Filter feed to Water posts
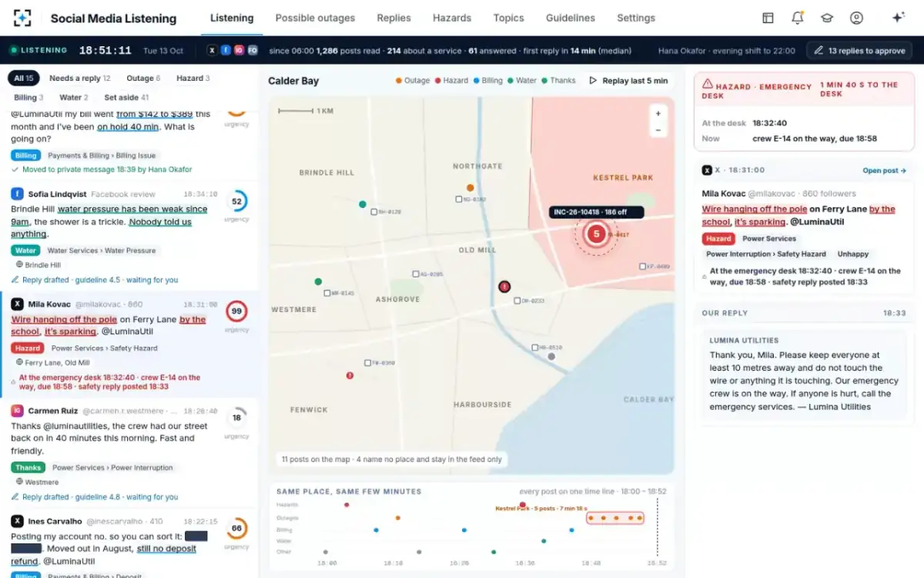The image size is (924, 578). [74, 98]
